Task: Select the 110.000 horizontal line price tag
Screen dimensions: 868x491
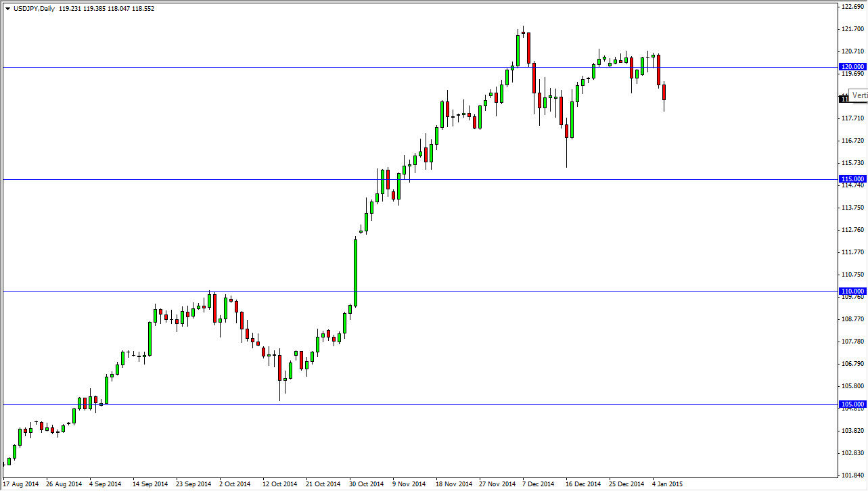Action: (x=851, y=291)
